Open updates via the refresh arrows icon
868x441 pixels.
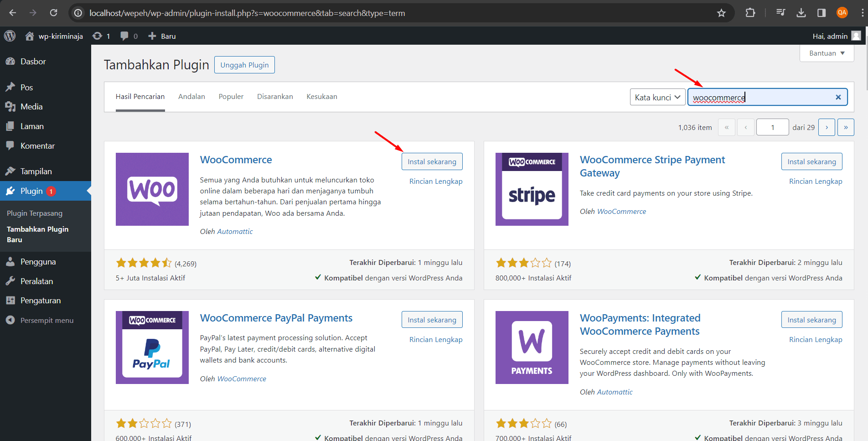pyautogui.click(x=97, y=36)
